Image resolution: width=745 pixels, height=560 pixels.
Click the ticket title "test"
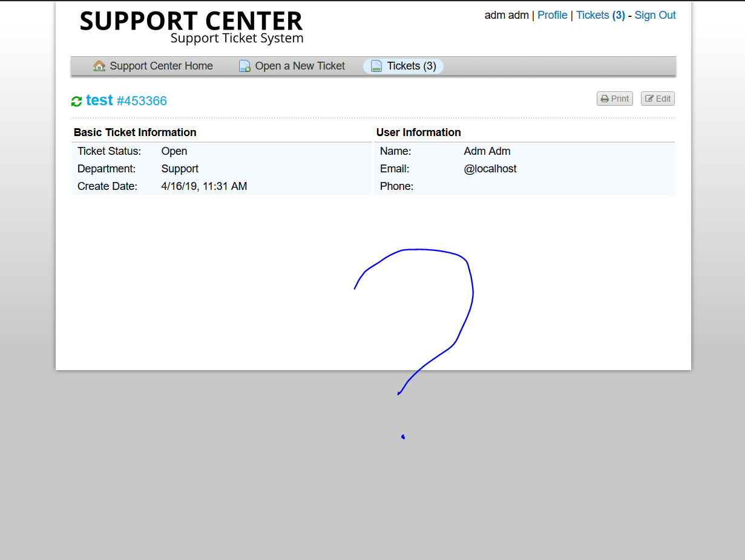[99, 100]
